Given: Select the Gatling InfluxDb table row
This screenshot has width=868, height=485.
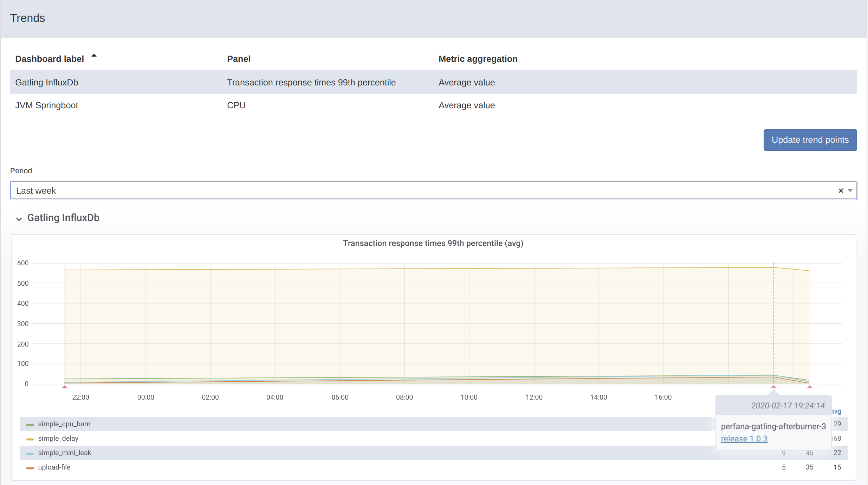Looking at the screenshot, I should [433, 82].
